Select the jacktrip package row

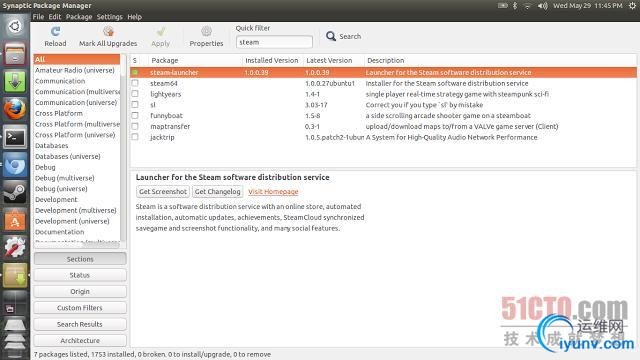pyautogui.click(x=383, y=137)
